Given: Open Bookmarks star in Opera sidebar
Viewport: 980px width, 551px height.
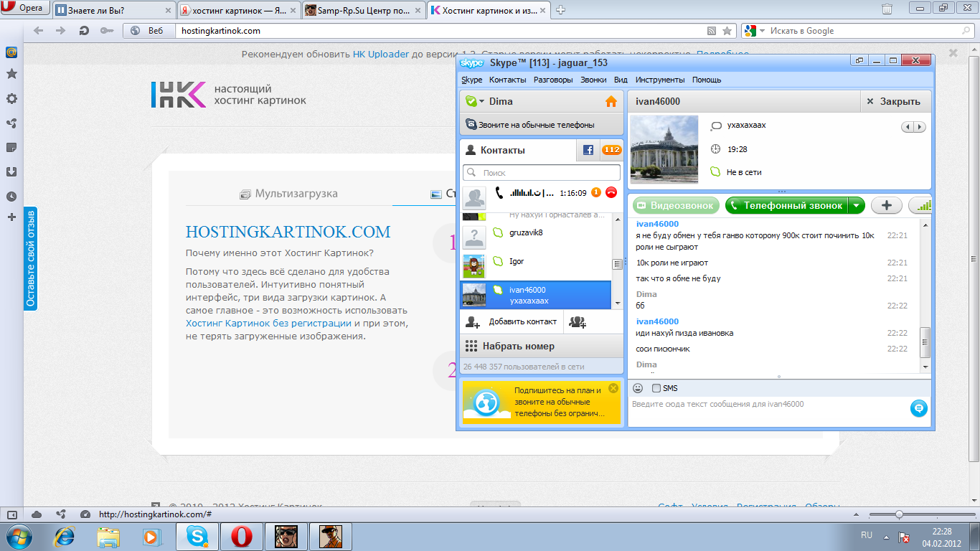Looking at the screenshot, I should coord(11,74).
